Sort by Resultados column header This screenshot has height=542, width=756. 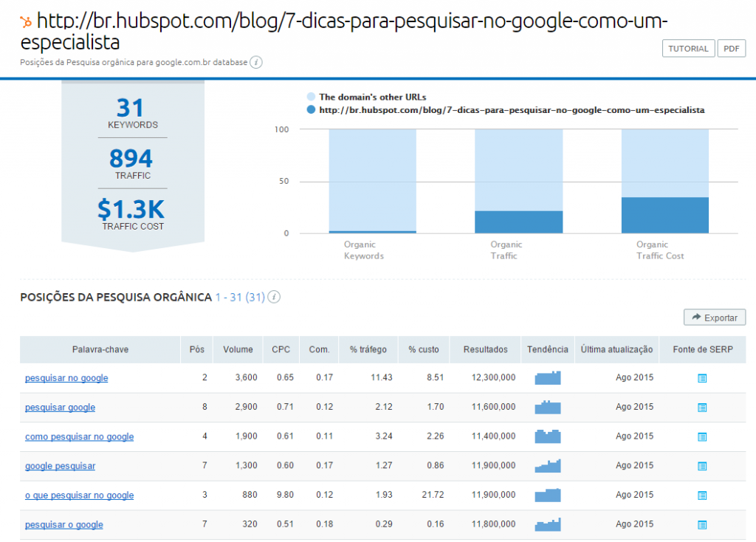pyautogui.click(x=485, y=350)
